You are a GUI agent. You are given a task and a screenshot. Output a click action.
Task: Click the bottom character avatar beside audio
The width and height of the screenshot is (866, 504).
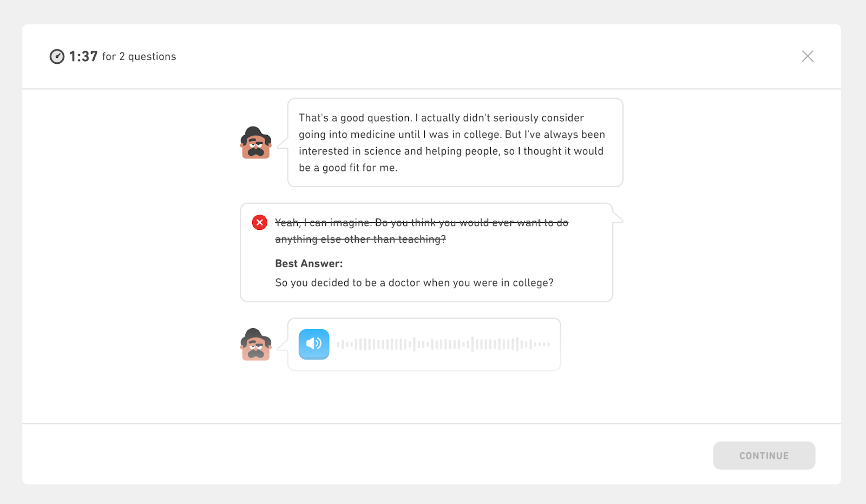(255, 344)
